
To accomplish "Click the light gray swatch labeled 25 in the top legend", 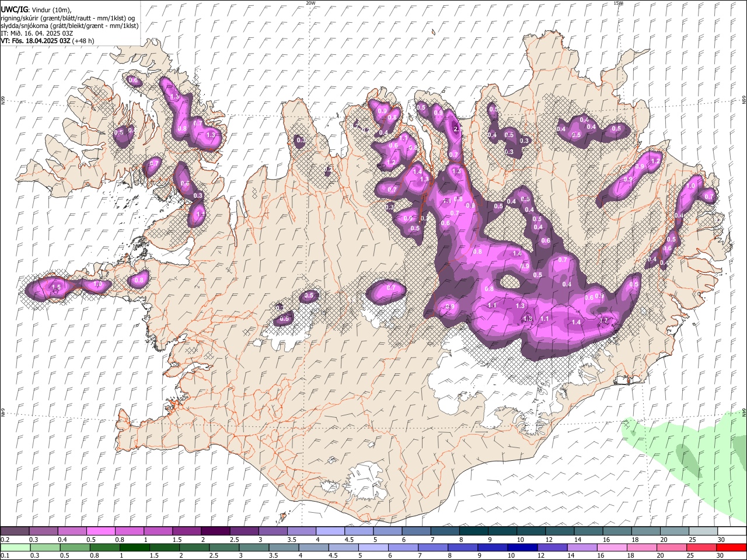I will 703,531.
